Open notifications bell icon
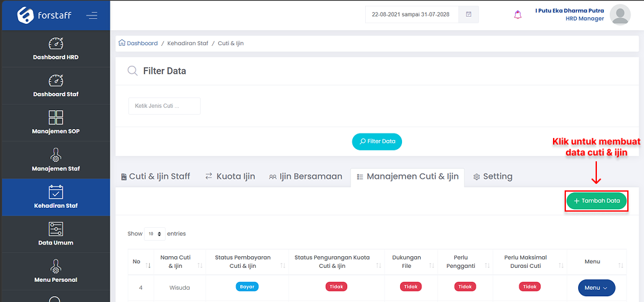The height and width of the screenshot is (302, 644). (518, 15)
